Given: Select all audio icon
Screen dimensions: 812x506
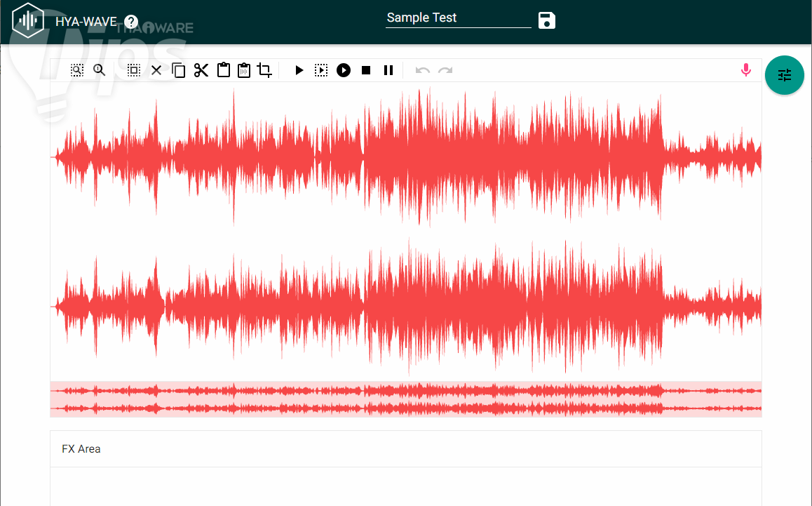Looking at the screenshot, I should (x=134, y=70).
